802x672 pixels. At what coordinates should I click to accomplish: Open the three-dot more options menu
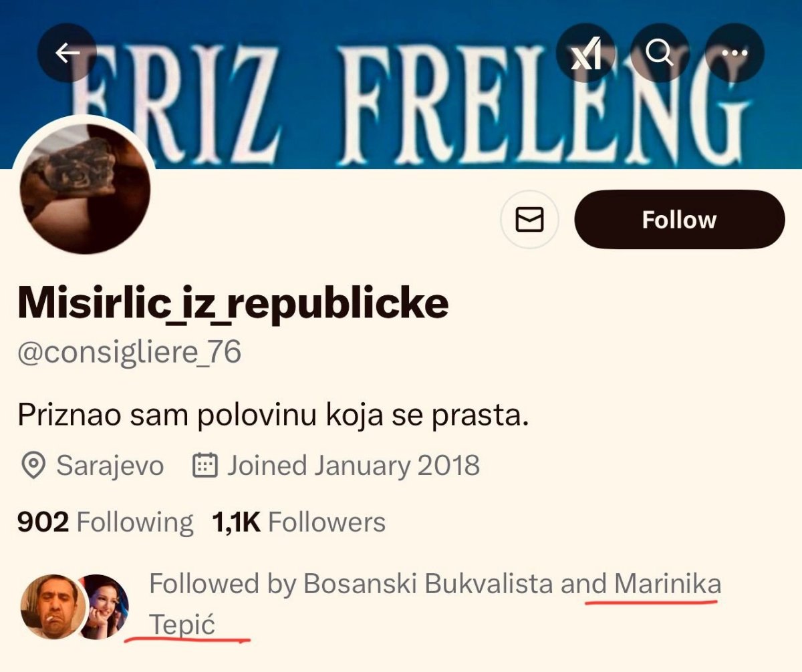pyautogui.click(x=734, y=55)
